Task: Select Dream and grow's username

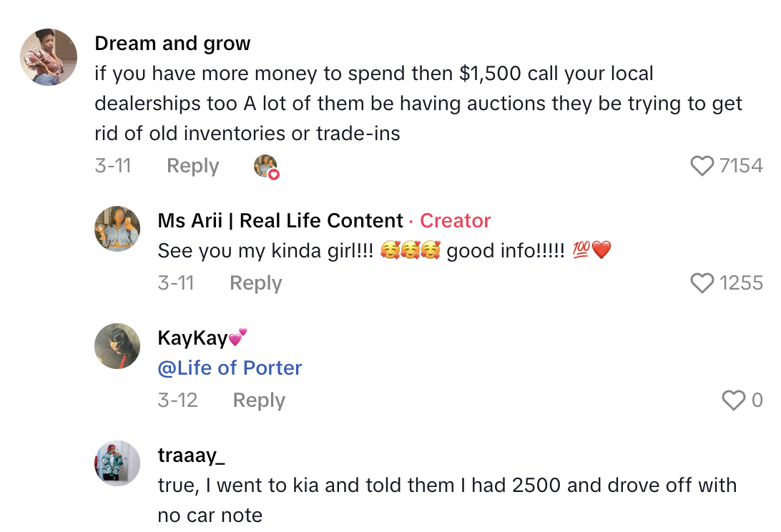Action: pos(172,44)
